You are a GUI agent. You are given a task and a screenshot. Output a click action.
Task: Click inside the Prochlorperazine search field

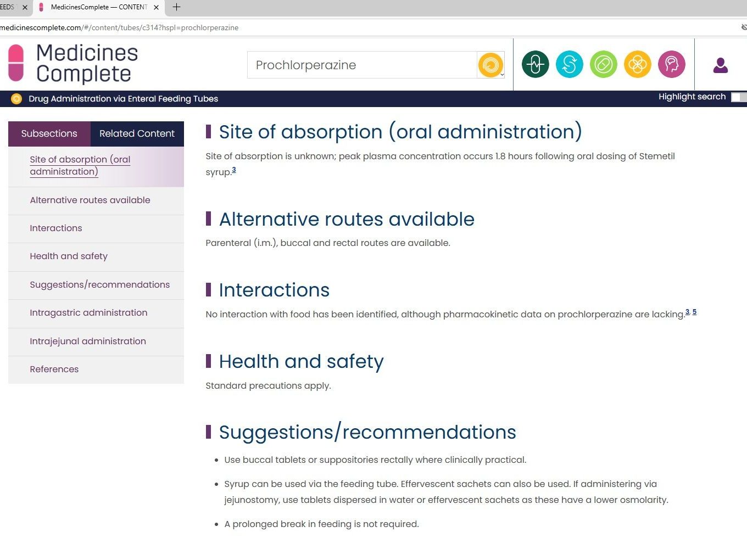(x=361, y=65)
